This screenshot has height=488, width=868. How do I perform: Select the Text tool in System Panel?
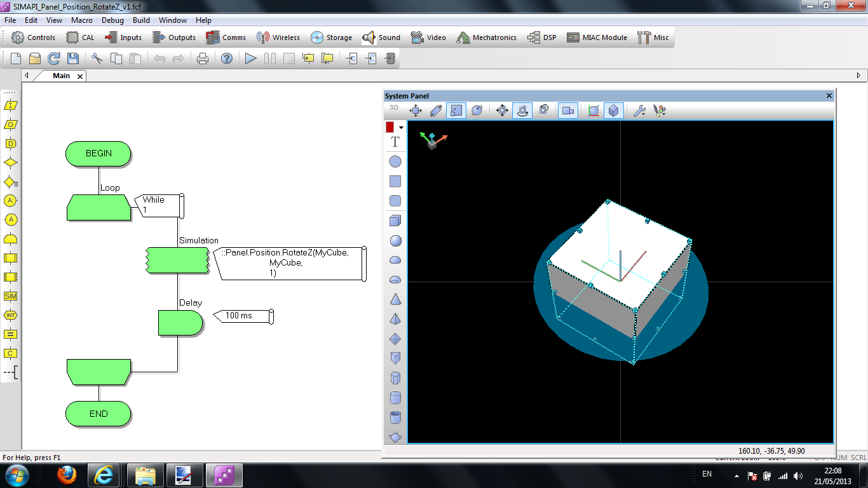pyautogui.click(x=395, y=142)
